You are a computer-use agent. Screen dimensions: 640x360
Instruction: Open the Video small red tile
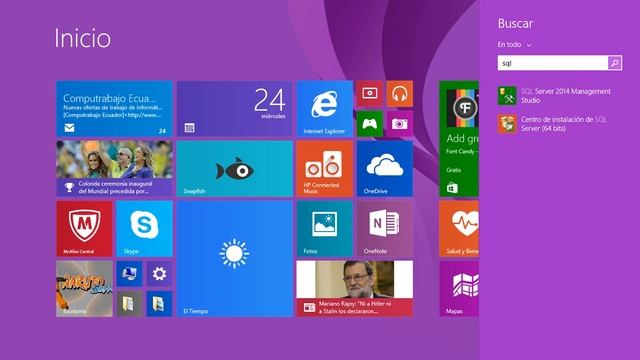369,93
